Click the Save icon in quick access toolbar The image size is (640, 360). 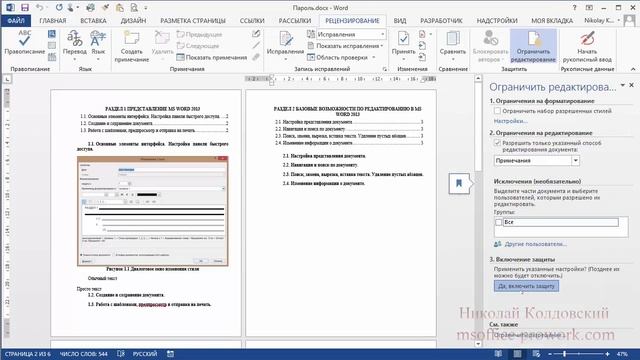click(x=25, y=8)
